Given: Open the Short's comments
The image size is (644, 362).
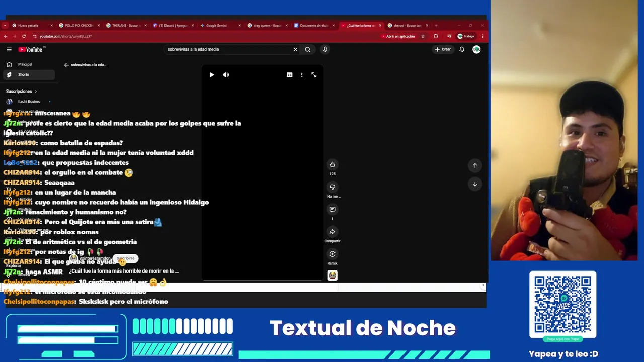Looking at the screenshot, I should pos(332,209).
